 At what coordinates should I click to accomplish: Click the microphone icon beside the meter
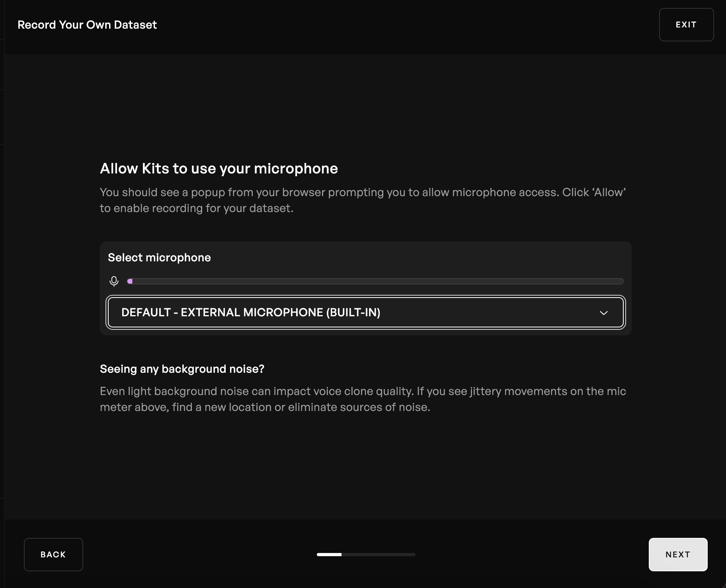tap(114, 281)
